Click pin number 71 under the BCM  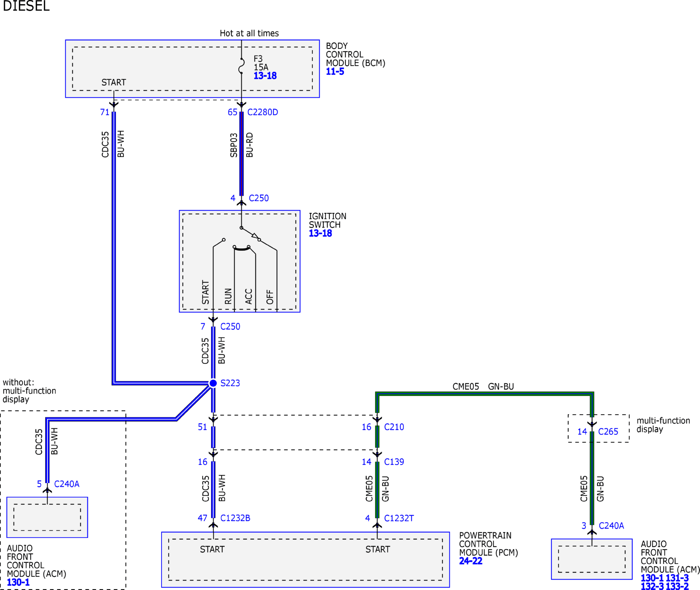point(105,112)
